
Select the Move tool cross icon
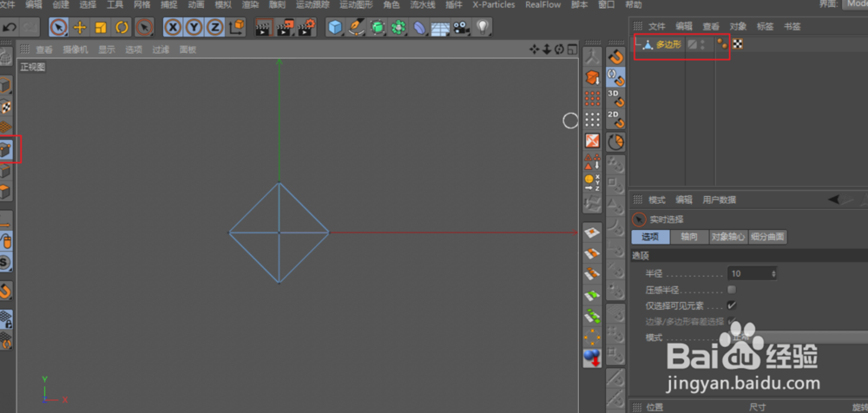80,27
